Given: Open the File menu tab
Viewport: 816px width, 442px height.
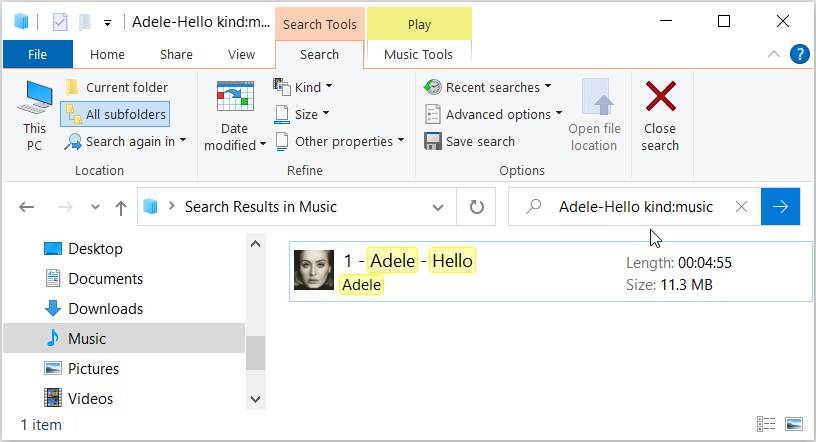Looking at the screenshot, I should pyautogui.click(x=37, y=54).
